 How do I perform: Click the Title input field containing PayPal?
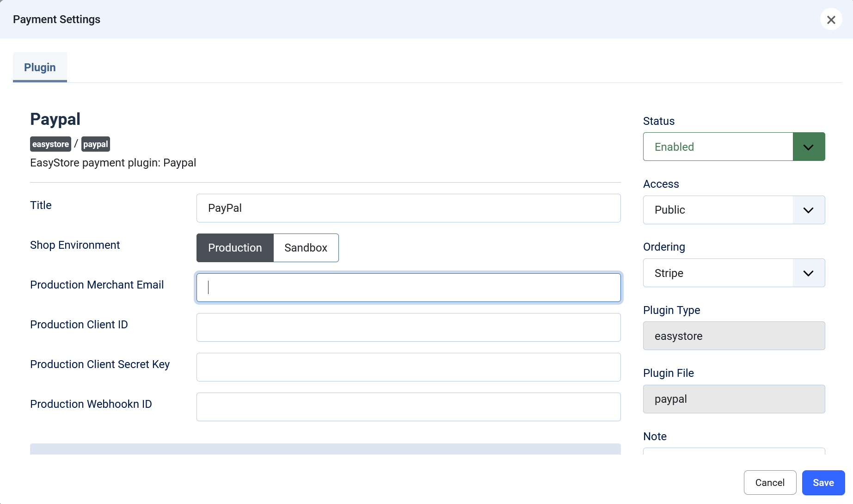tap(408, 208)
